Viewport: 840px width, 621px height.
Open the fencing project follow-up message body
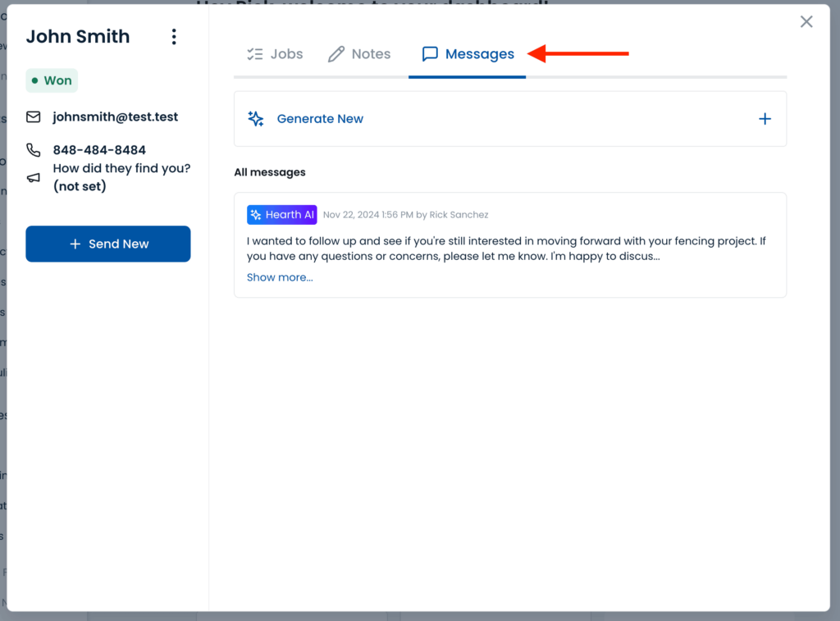pos(506,249)
